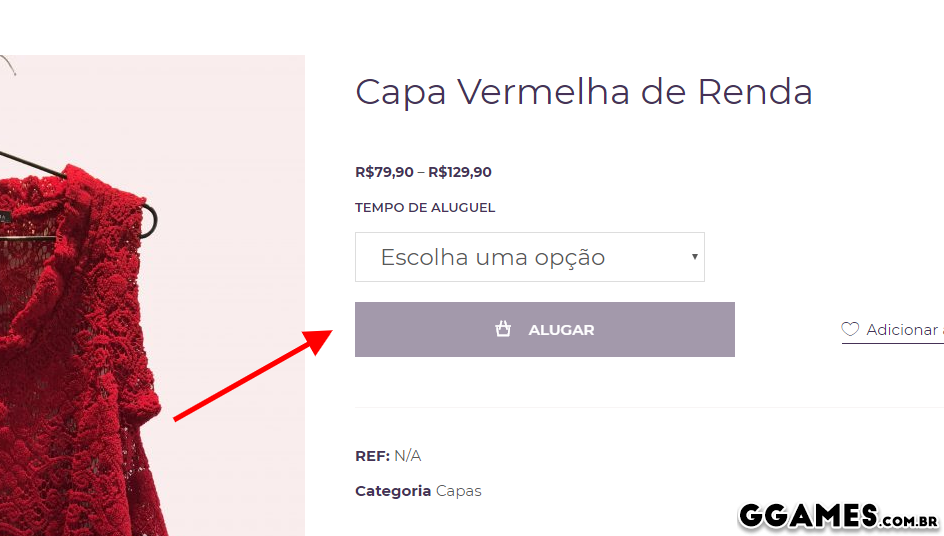Click the basket icon on the Alugar button
The height and width of the screenshot is (536, 944).
point(503,329)
